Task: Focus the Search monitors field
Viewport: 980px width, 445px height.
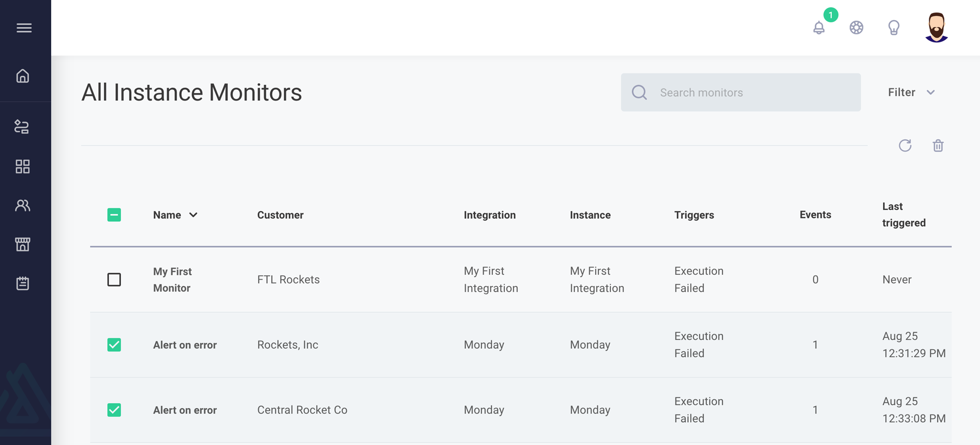Action: pos(740,92)
